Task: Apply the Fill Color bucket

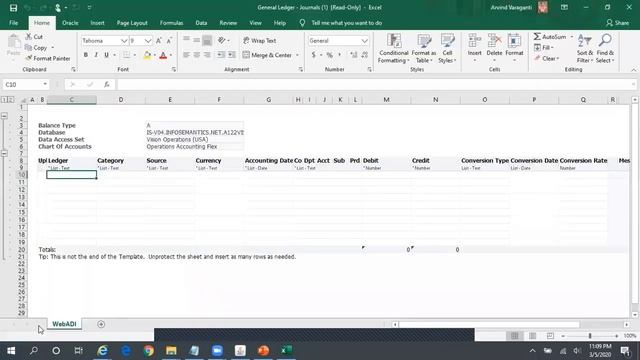Action: pyautogui.click(x=147, y=55)
